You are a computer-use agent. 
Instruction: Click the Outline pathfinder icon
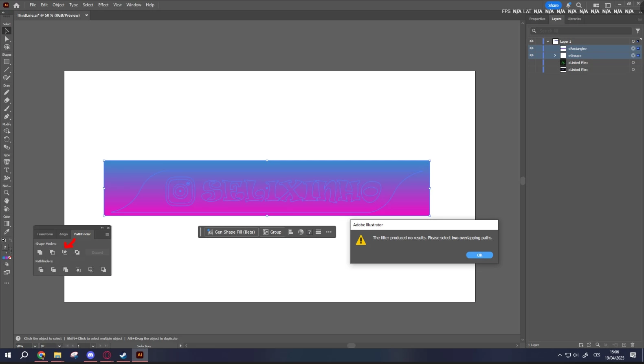point(91,270)
